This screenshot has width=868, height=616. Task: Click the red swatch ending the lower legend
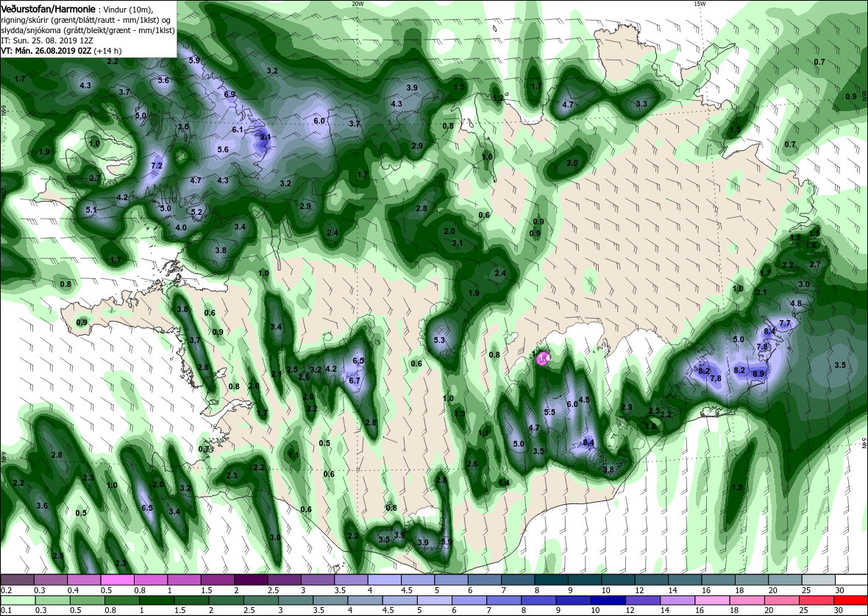850,601
